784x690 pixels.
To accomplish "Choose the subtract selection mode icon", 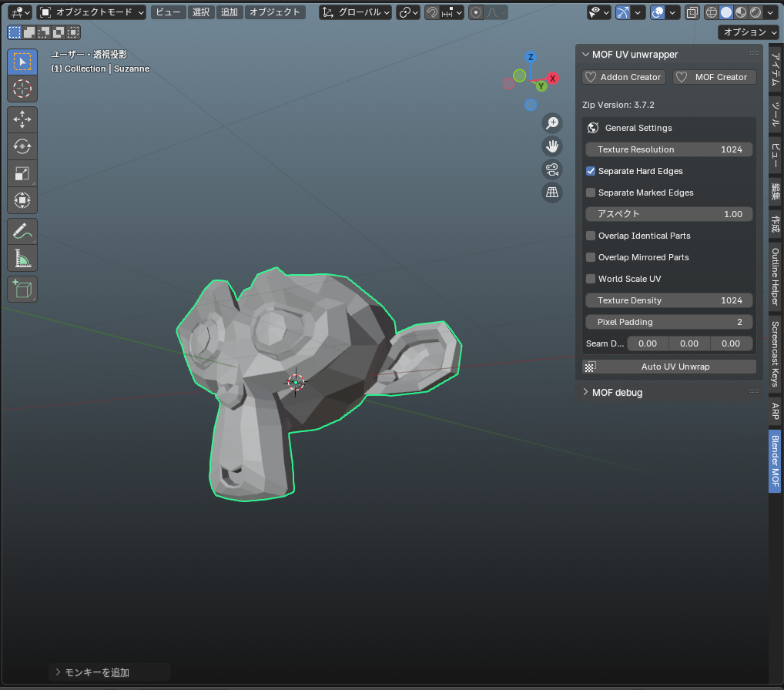I will coord(44,32).
